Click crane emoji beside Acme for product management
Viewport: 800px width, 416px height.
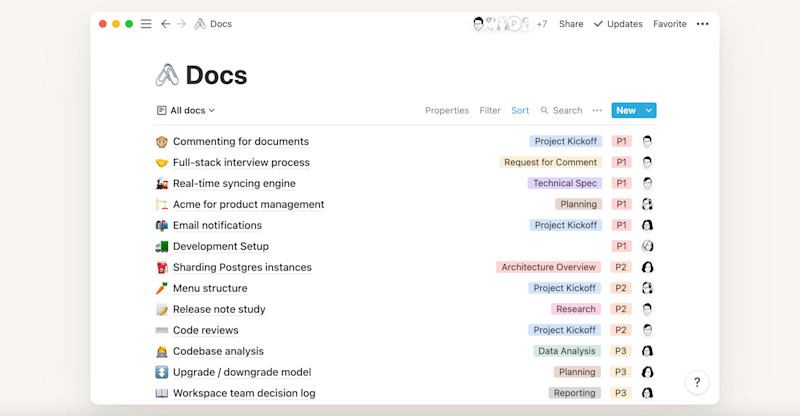pos(162,204)
